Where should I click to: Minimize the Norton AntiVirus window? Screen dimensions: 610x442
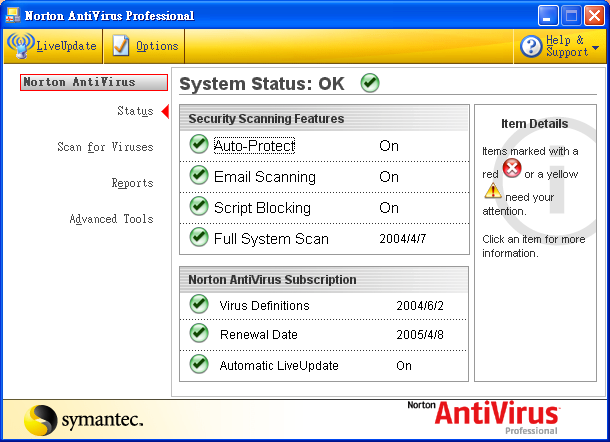pos(548,16)
